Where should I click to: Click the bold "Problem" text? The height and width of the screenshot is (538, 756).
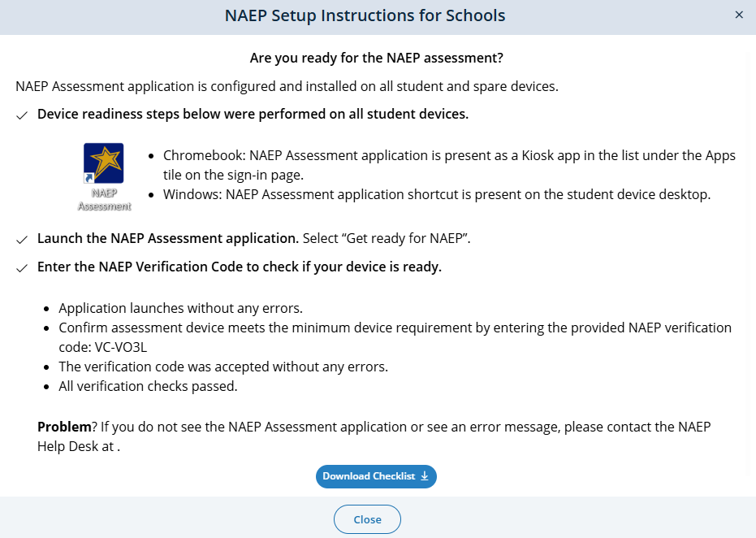64,427
